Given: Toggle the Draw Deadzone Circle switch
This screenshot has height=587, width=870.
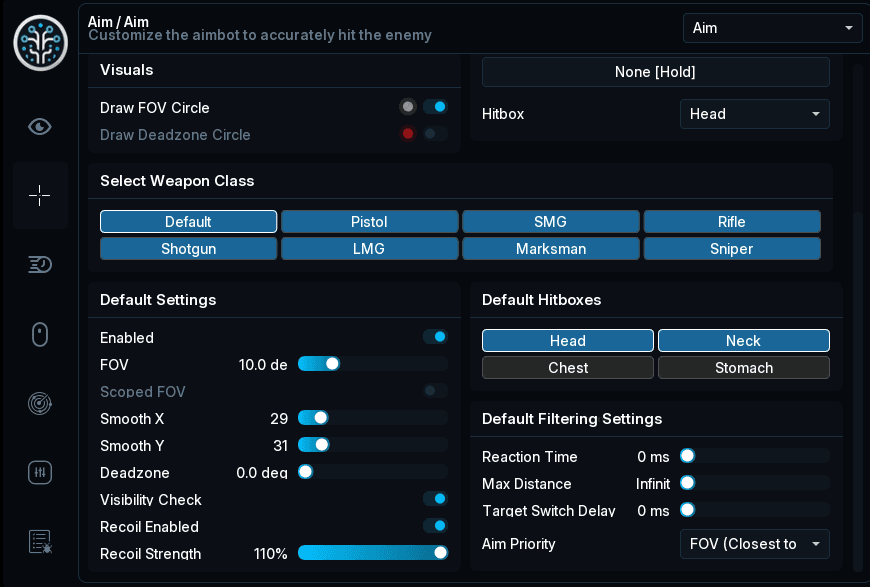Looking at the screenshot, I should pyautogui.click(x=436, y=134).
